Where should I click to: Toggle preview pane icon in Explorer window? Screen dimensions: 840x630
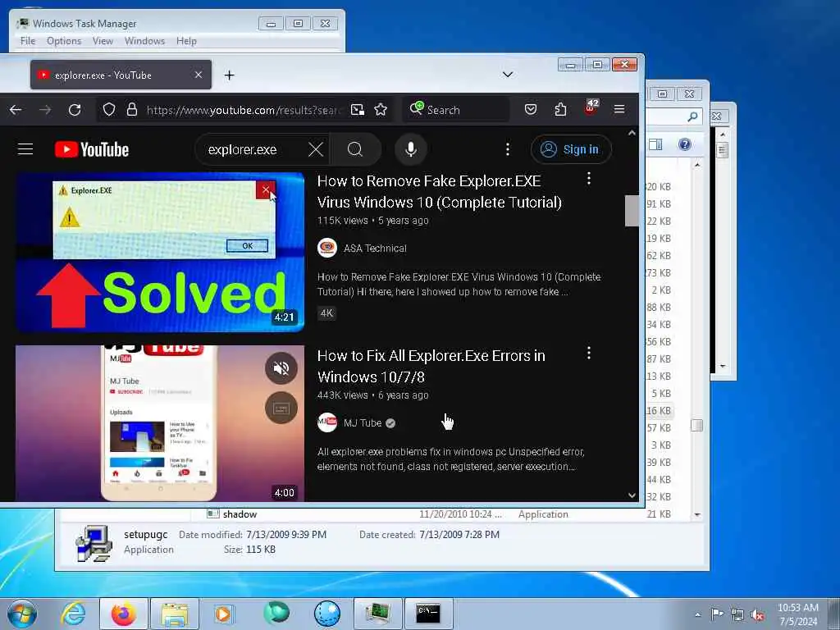click(x=655, y=144)
